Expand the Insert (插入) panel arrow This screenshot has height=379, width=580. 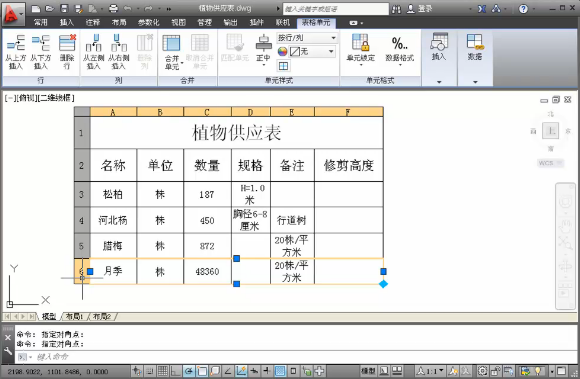[x=439, y=82]
